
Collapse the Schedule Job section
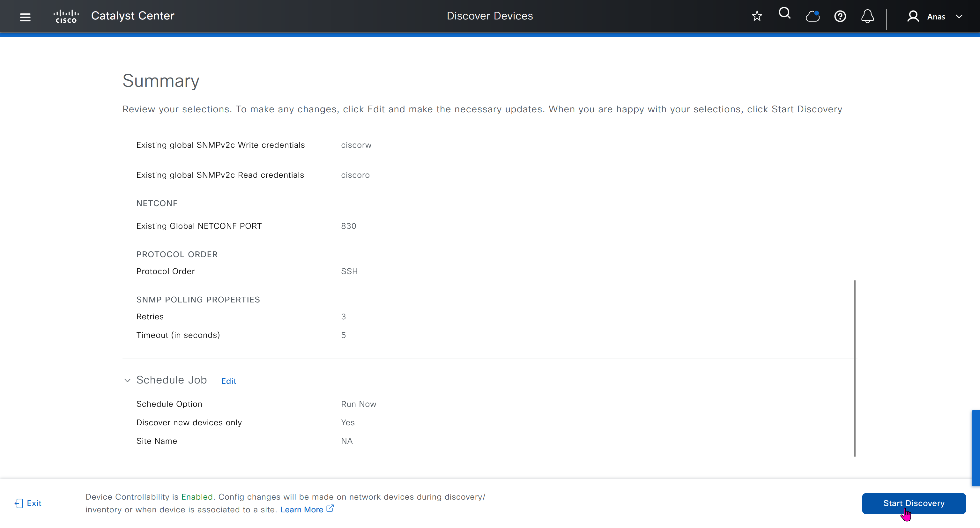tap(128, 380)
